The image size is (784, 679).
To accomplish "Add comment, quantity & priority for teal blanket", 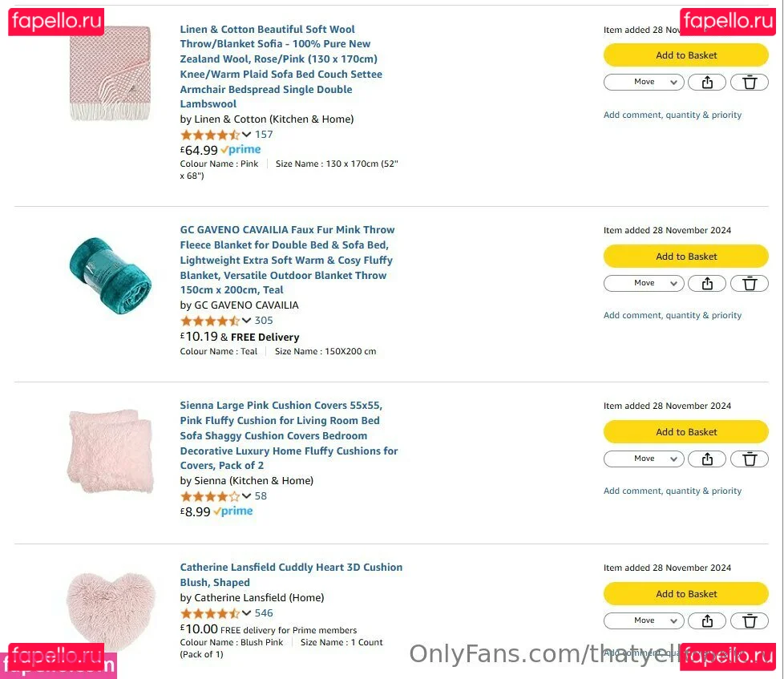I will point(672,315).
